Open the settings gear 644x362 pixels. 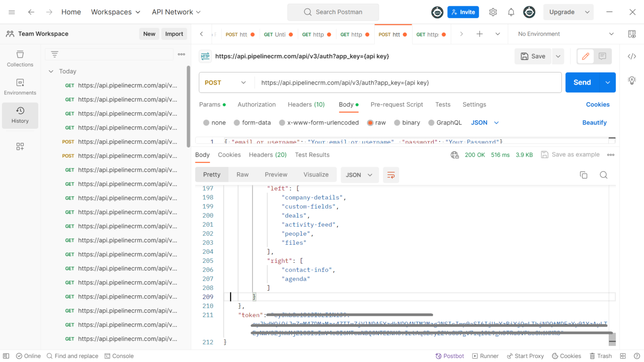click(493, 12)
